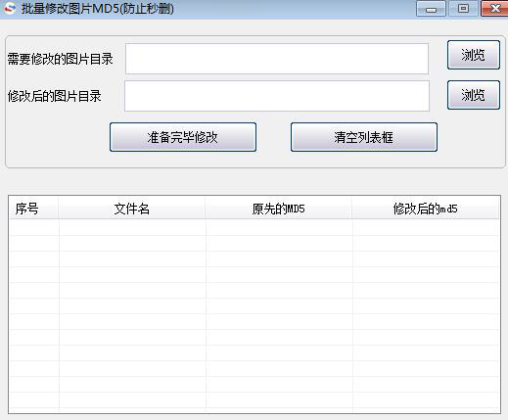508x420 pixels.
Task: Click divider between 序号 and 文件名 headers
Action: click(59, 209)
